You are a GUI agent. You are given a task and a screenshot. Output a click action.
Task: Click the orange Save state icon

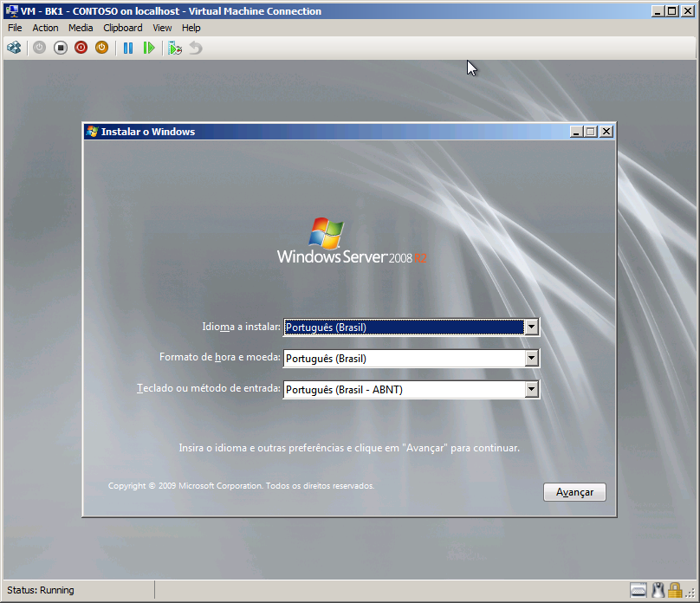101,48
